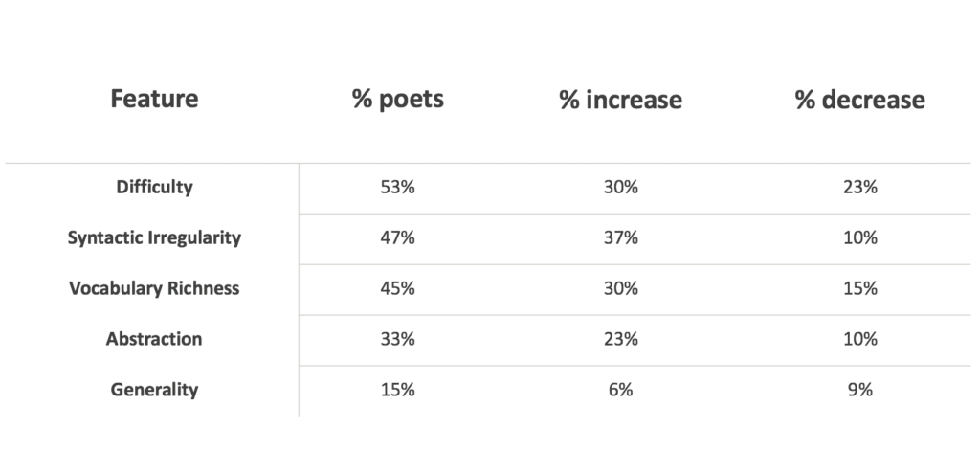Select the 37% increase cell
The width and height of the screenshot is (980, 452).
click(620, 237)
